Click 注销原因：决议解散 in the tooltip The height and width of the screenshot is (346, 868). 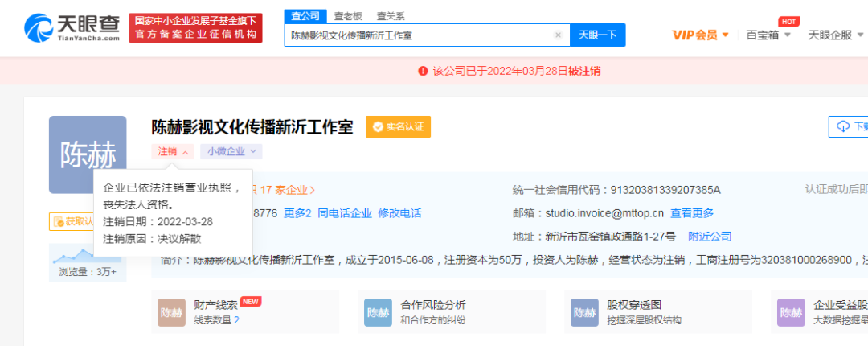click(152, 239)
